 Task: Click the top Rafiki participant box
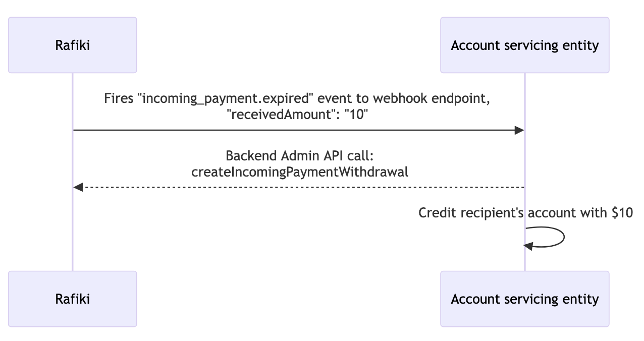pyautogui.click(x=72, y=45)
